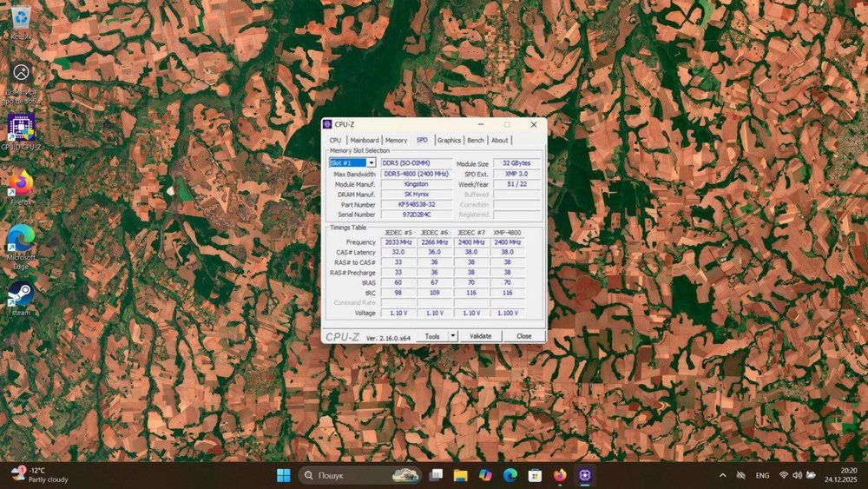Select the Steam desktop shortcut

(x=21, y=299)
